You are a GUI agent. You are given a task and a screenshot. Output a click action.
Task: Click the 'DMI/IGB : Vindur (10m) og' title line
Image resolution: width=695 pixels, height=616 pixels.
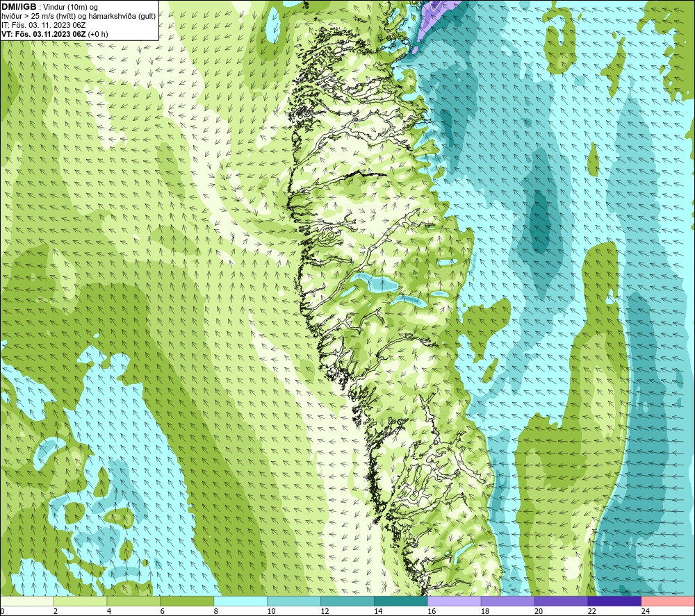49,7
